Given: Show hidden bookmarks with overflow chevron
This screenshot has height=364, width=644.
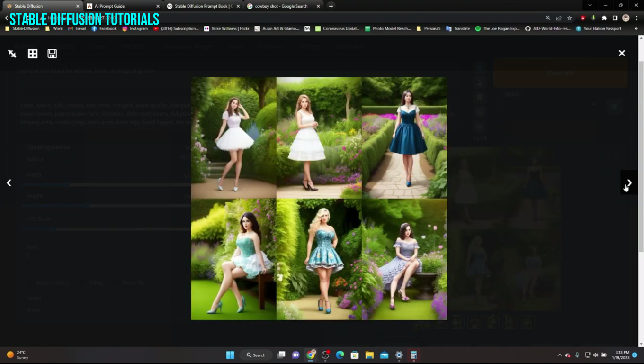Looking at the screenshot, I should click(636, 29).
